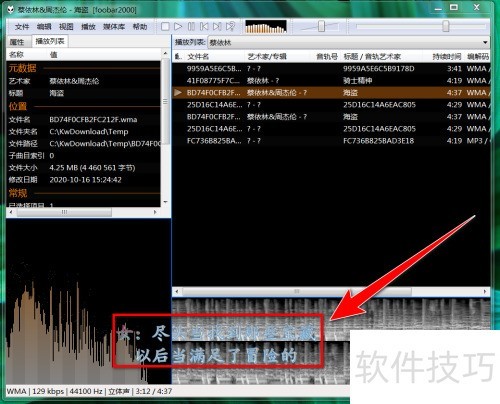The height and width of the screenshot is (404, 500).
Task: Open the 编辑 menu
Action: coord(44,27)
